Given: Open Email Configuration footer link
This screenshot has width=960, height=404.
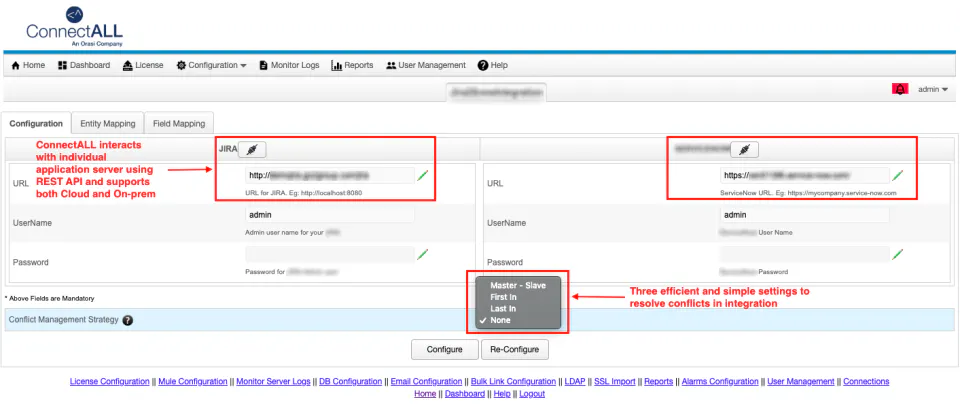Looking at the screenshot, I should pyautogui.click(x=426, y=381).
